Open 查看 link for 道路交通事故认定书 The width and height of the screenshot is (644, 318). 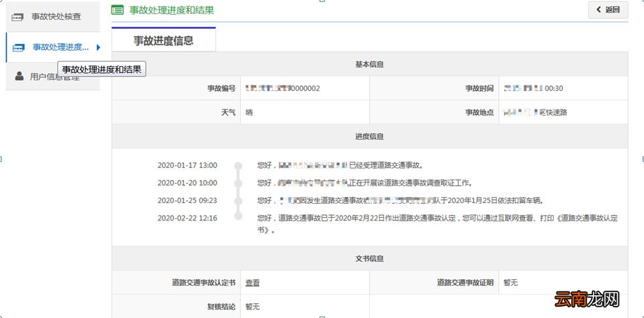click(253, 283)
